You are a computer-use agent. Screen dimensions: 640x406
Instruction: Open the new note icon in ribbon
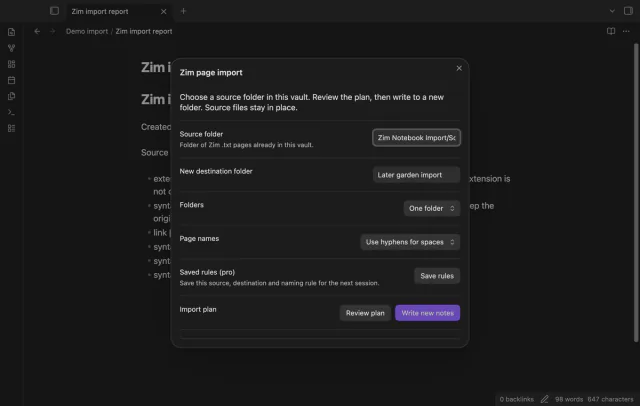[11, 32]
